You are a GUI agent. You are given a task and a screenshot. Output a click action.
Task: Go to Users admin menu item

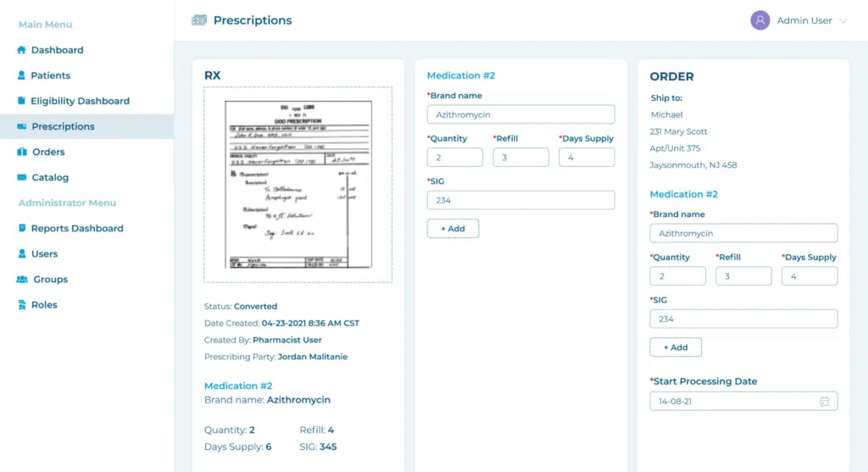[x=44, y=253]
